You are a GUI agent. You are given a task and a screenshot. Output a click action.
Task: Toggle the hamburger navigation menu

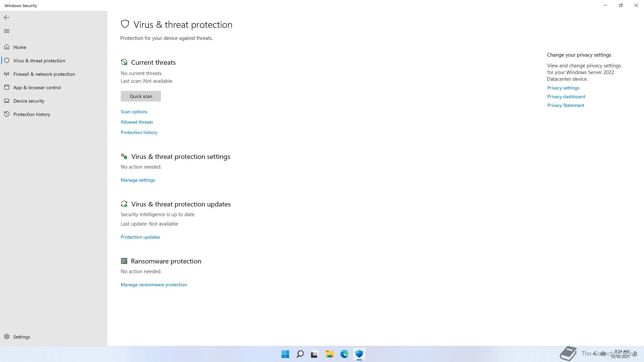[7, 31]
